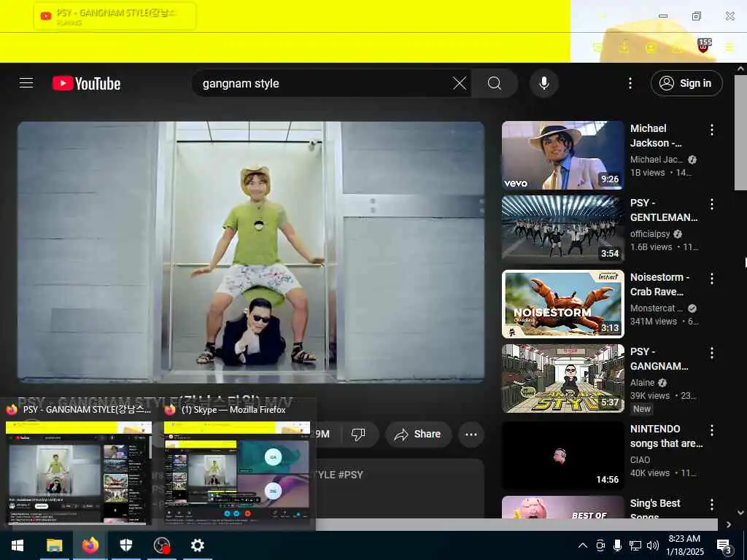Open Firefox application hamburger menu

coord(729,47)
